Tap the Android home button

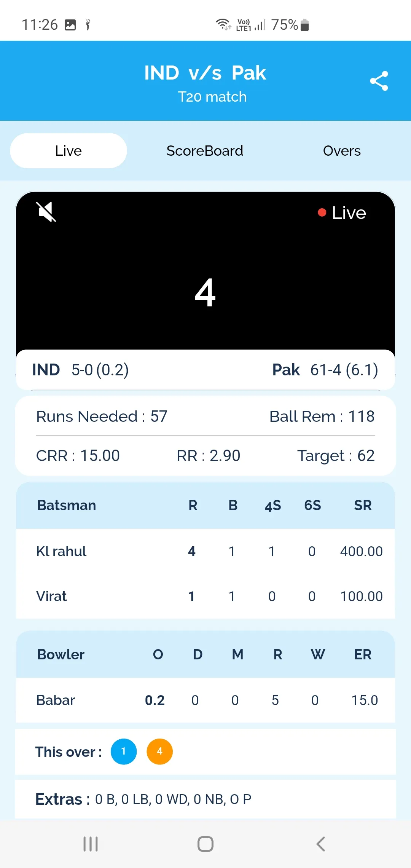point(205,844)
